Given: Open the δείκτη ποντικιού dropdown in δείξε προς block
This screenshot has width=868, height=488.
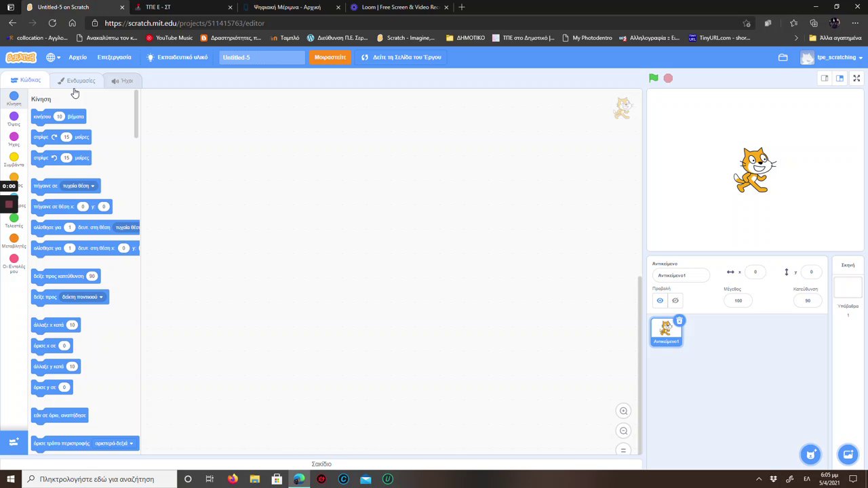Looking at the screenshot, I should (82, 297).
